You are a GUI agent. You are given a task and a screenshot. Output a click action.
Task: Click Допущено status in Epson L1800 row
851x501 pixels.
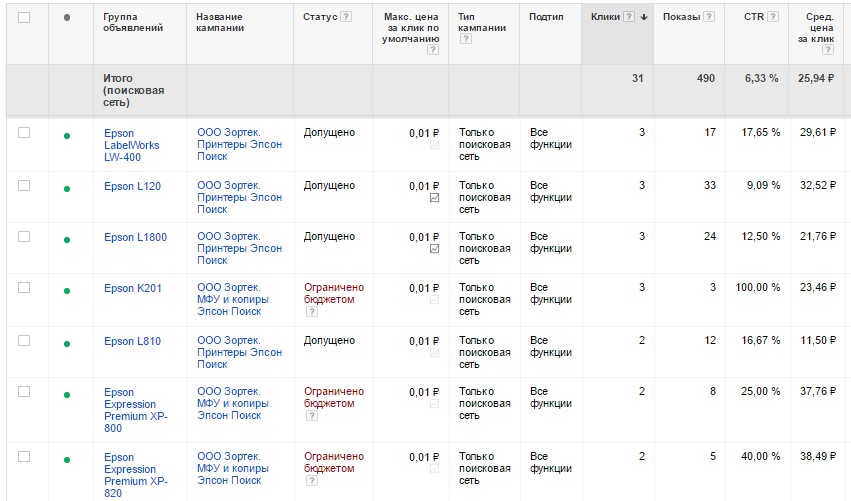tap(329, 237)
